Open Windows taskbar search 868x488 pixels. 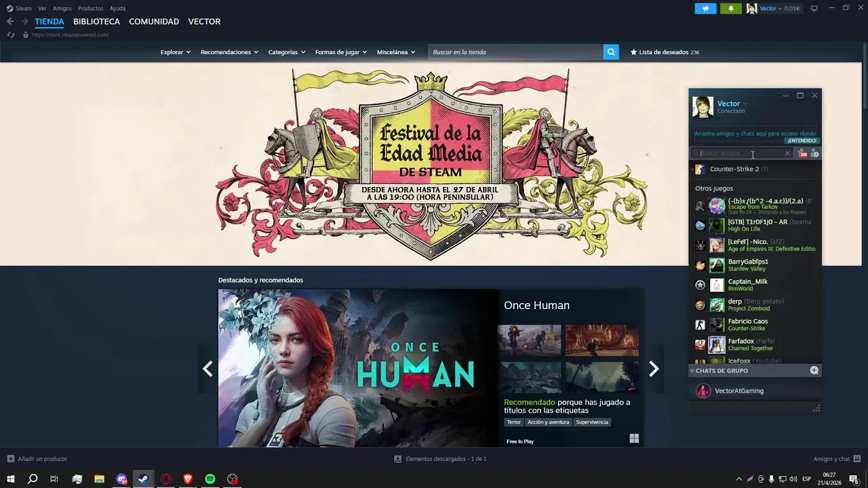tap(32, 479)
